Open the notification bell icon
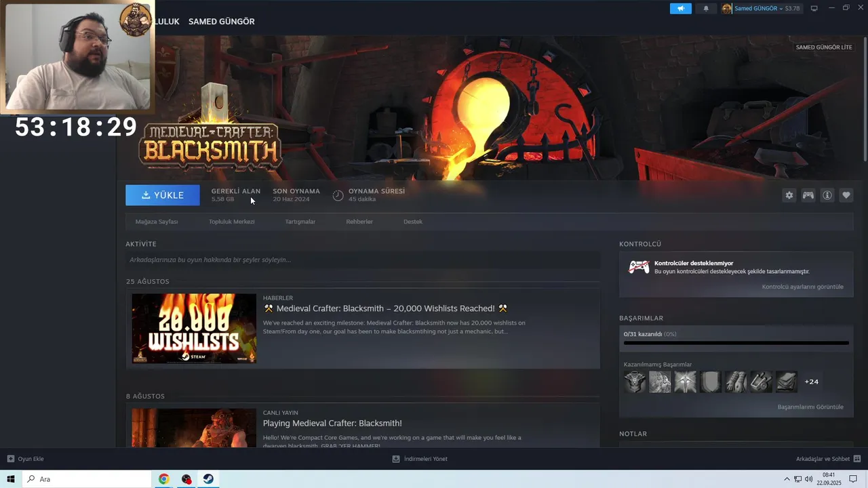868x488 pixels. pyautogui.click(x=706, y=8)
